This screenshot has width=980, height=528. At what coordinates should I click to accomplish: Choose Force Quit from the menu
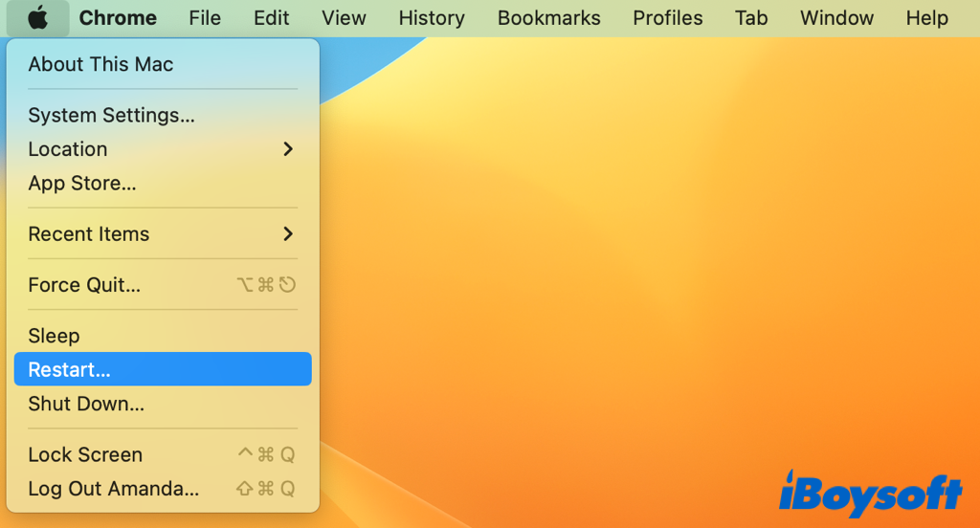tap(84, 285)
